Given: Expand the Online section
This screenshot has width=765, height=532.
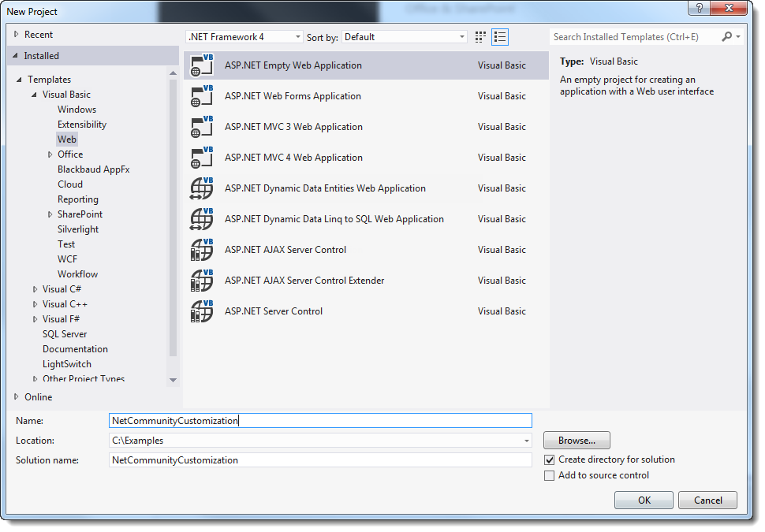Looking at the screenshot, I should point(16,397).
